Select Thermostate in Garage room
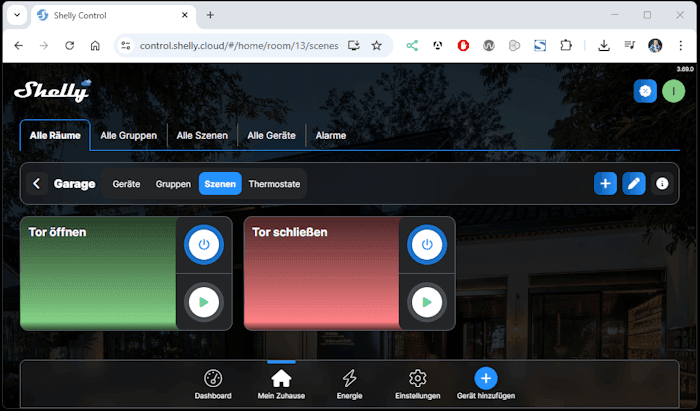Screen dimensions: 700x411 pyautogui.click(x=274, y=184)
